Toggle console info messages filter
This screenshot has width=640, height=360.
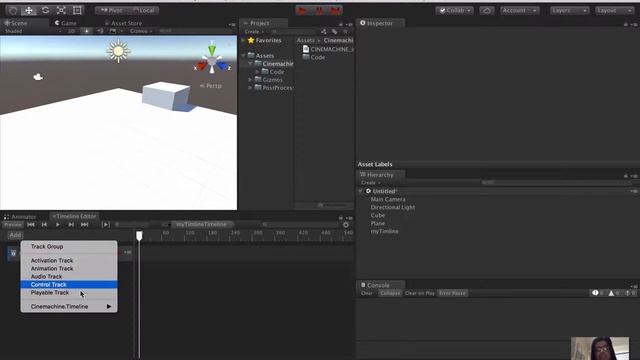(598, 293)
